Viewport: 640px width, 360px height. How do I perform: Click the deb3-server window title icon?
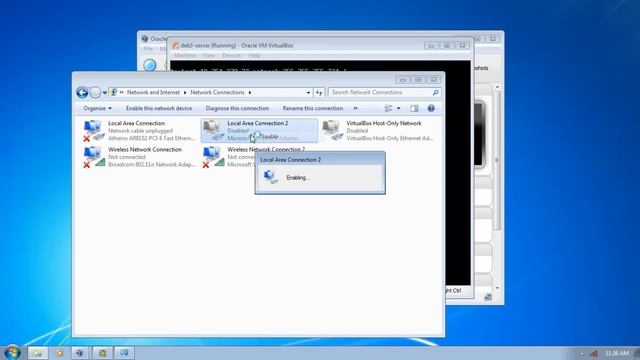(176, 45)
